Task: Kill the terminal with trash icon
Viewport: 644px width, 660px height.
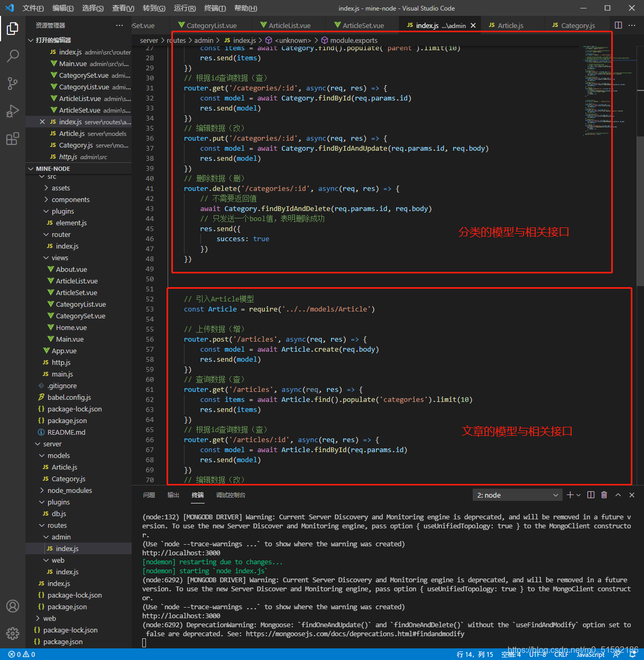Action: tap(604, 495)
